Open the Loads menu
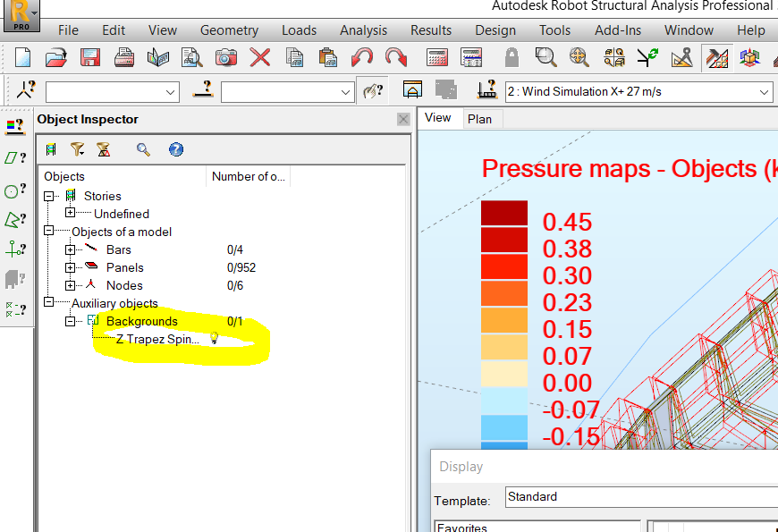Screen dimensions: 778x532 tap(299, 30)
